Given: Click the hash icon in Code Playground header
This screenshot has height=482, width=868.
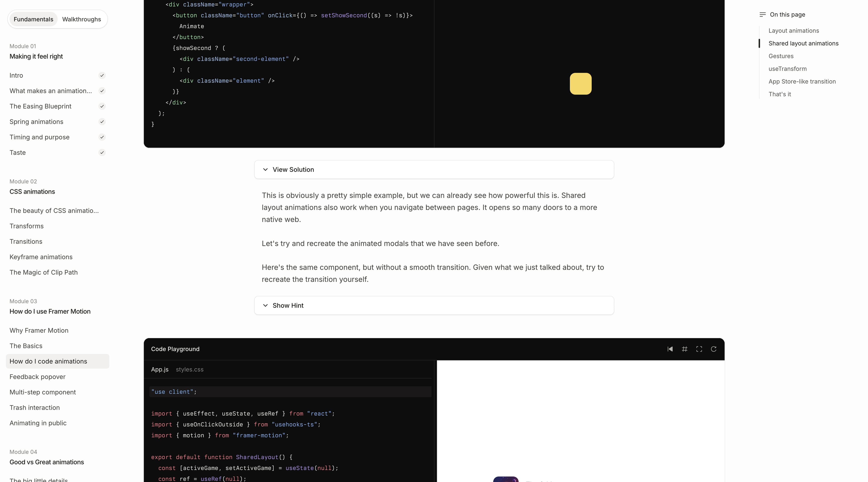Looking at the screenshot, I should click(x=684, y=349).
